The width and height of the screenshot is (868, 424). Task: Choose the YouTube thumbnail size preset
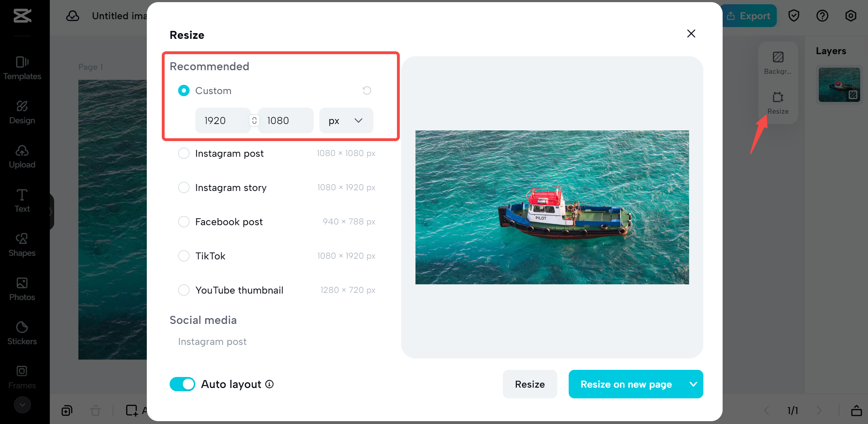coord(184,290)
